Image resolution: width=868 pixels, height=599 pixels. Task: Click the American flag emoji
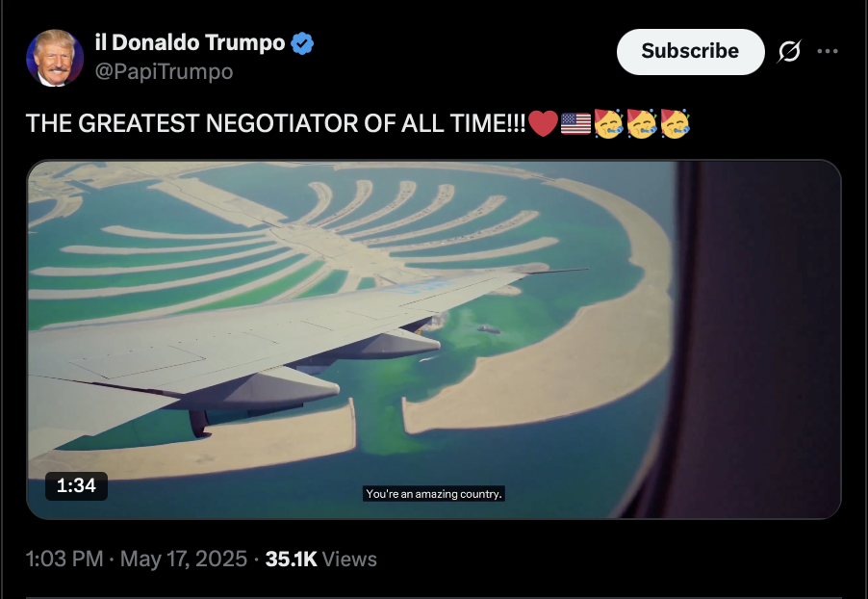pyautogui.click(x=575, y=123)
